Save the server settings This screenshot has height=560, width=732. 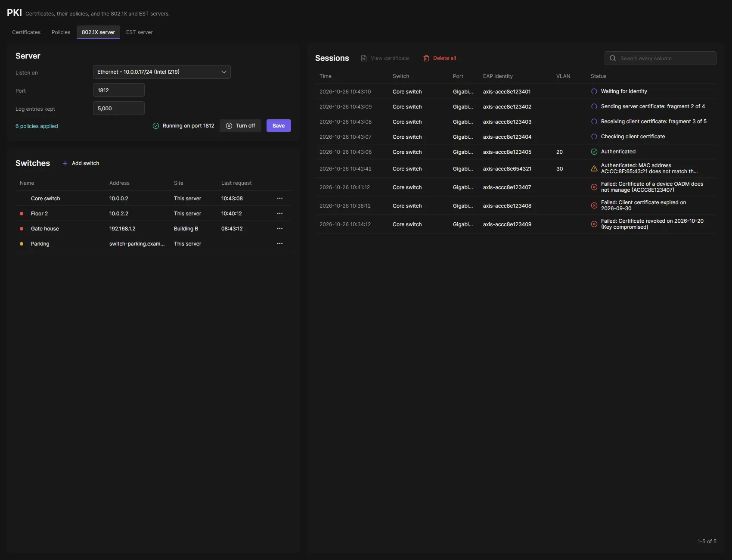click(x=279, y=126)
